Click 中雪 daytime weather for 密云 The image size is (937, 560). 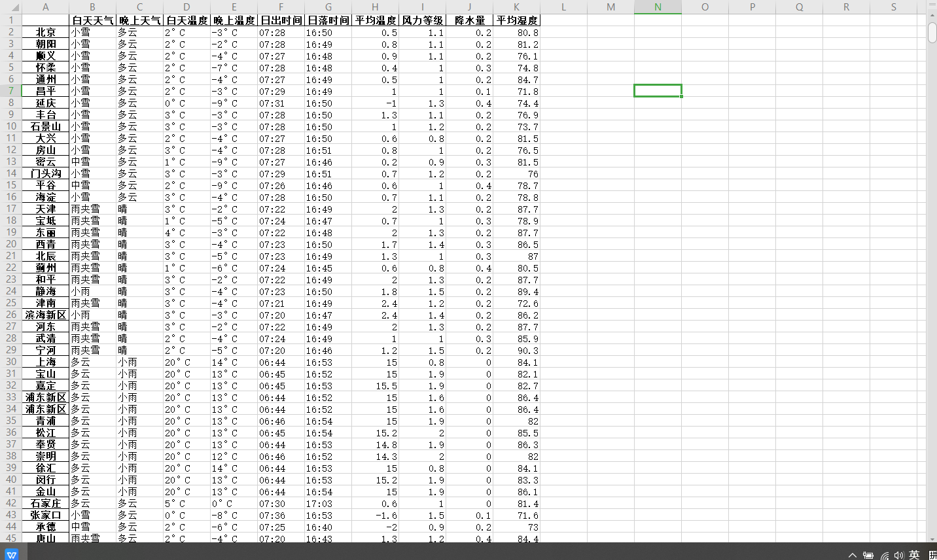click(92, 162)
